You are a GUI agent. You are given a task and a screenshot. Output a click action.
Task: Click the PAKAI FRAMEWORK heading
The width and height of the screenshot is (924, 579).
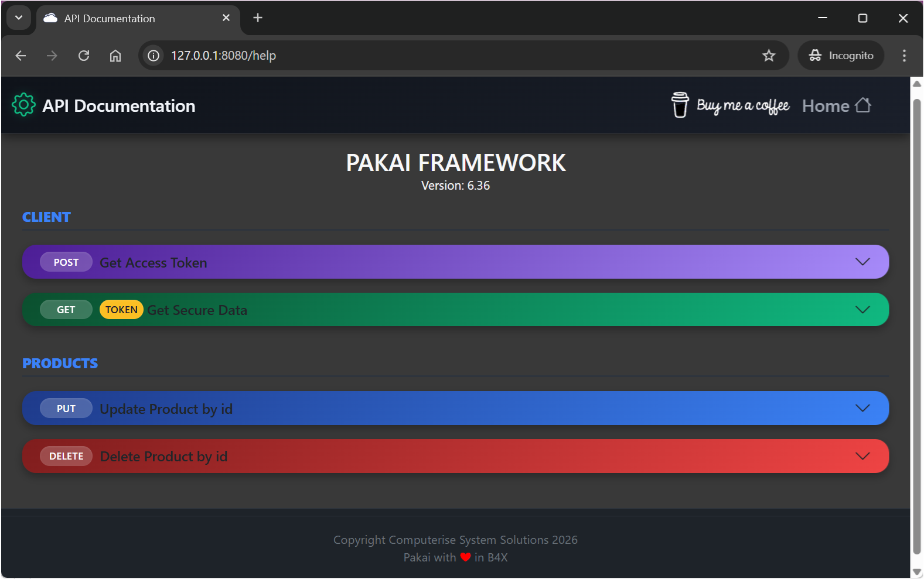click(456, 163)
